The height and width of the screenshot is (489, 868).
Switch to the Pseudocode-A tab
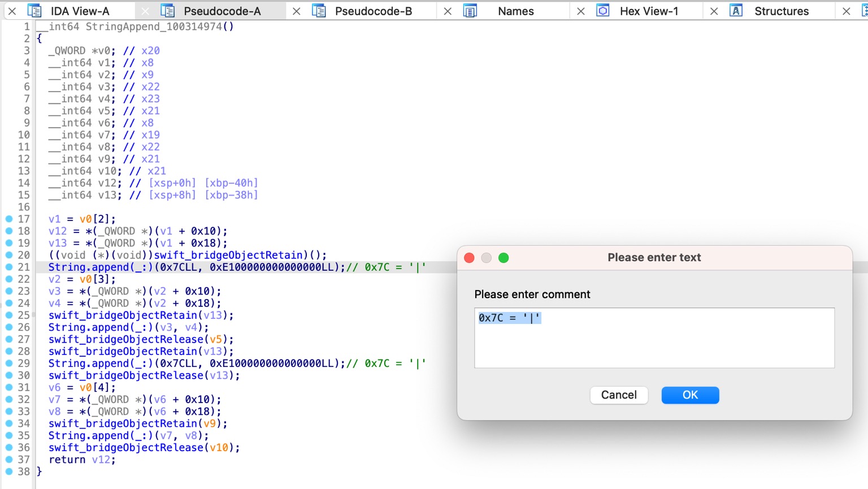point(222,11)
